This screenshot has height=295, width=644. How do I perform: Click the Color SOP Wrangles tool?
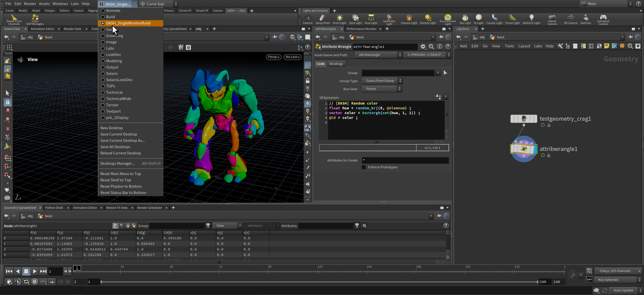click(35, 20)
